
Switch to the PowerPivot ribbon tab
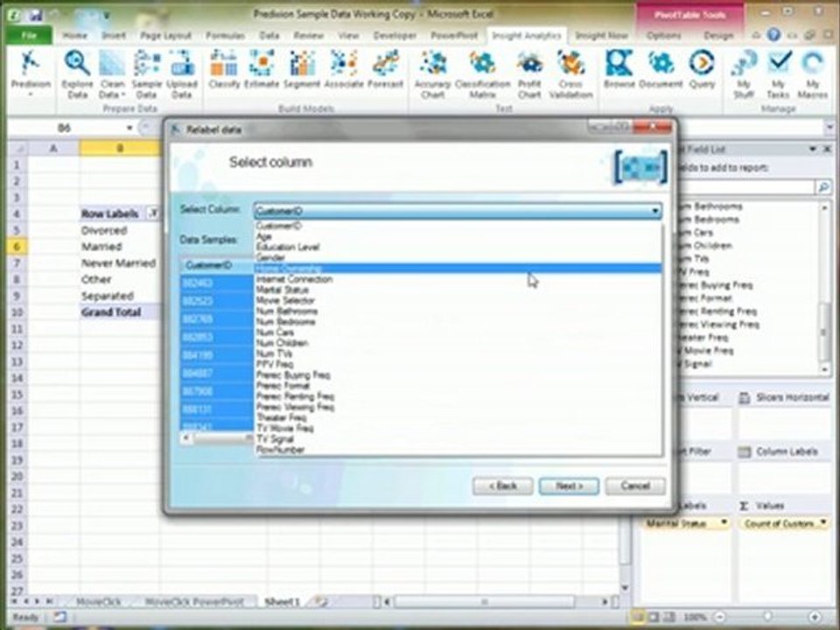click(454, 35)
